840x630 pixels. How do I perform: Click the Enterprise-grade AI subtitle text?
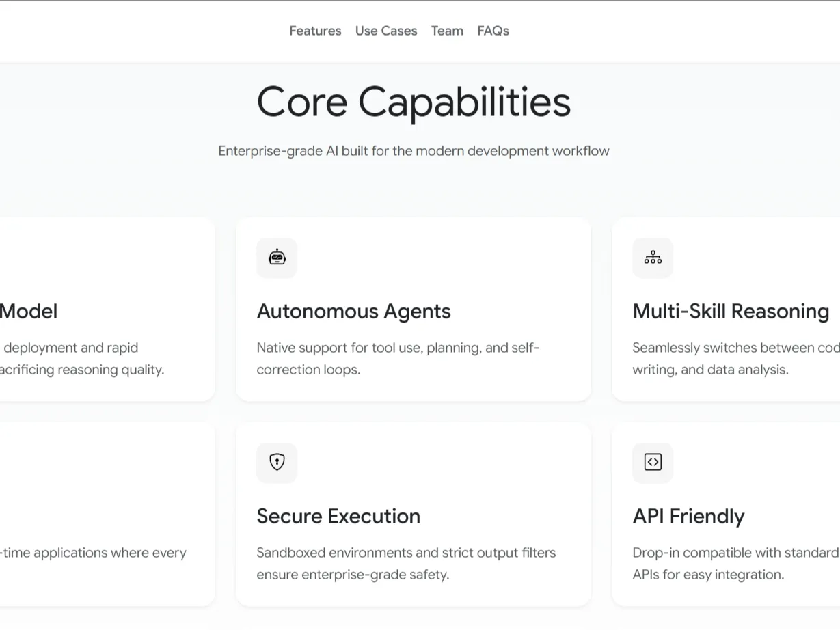tap(414, 151)
